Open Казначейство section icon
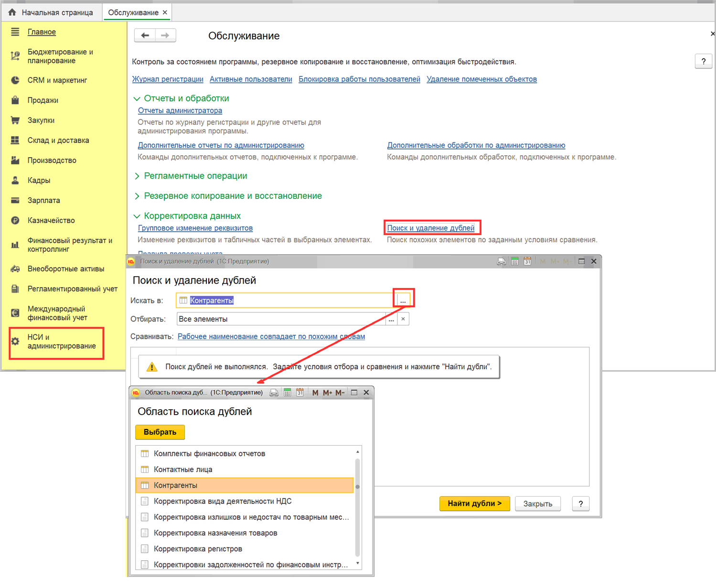This screenshot has width=716, height=588. 15,221
